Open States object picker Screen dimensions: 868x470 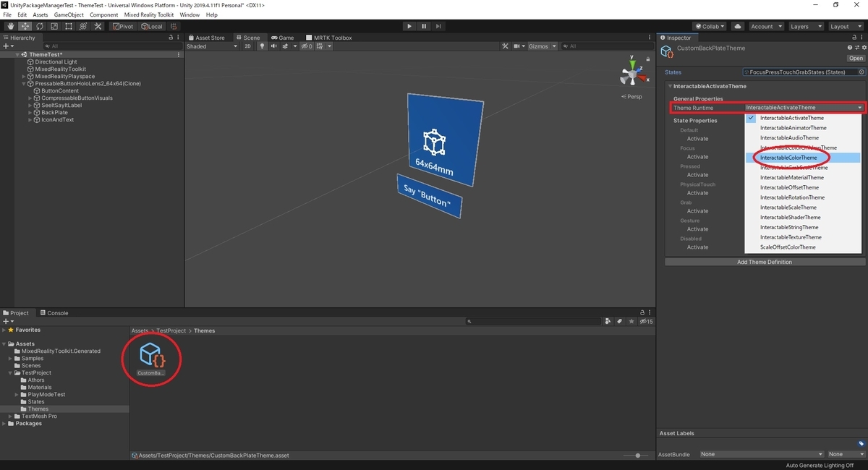click(861, 72)
